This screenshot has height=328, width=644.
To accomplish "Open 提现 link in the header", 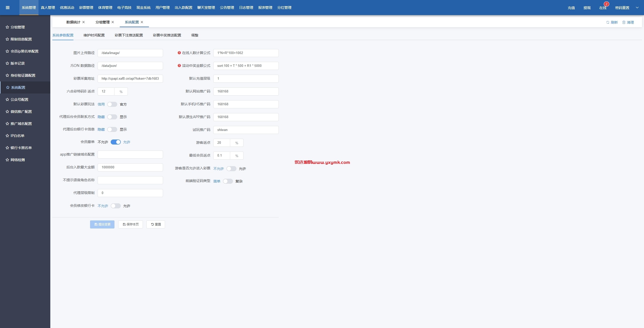I will (x=587, y=8).
